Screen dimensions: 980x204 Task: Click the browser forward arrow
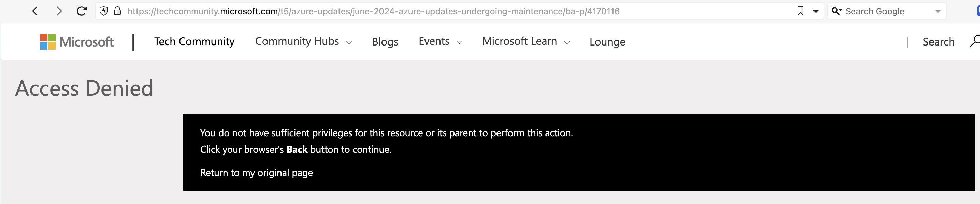pyautogui.click(x=59, y=11)
